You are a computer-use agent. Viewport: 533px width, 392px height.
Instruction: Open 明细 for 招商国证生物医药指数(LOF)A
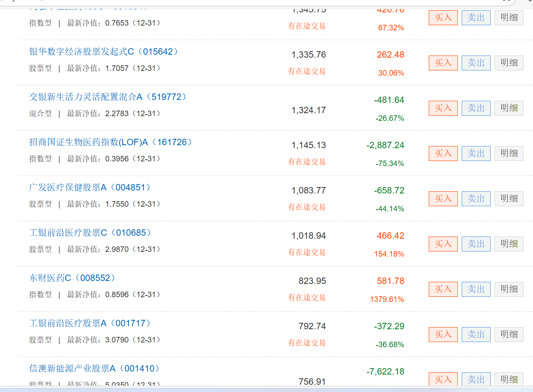point(509,153)
